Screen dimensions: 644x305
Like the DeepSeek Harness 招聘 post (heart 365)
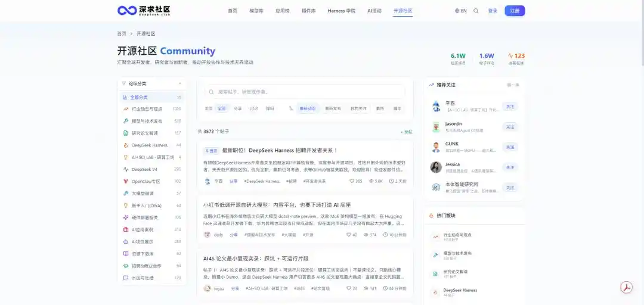(352, 181)
